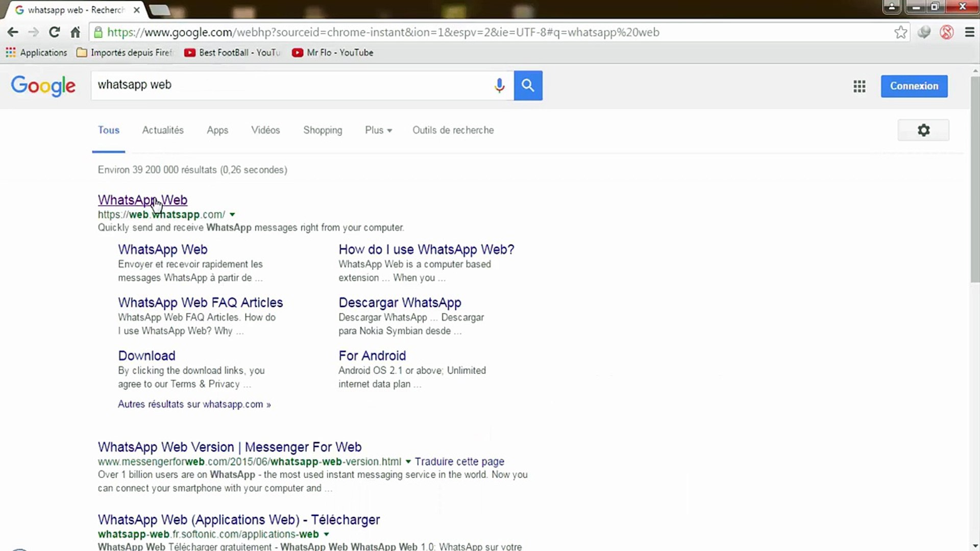Open the Google apps grid icon

click(x=859, y=86)
